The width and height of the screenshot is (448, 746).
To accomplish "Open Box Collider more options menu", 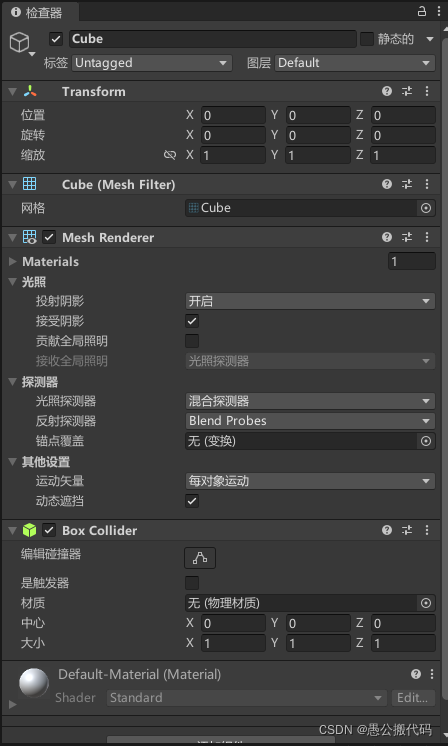I will pyautogui.click(x=427, y=530).
